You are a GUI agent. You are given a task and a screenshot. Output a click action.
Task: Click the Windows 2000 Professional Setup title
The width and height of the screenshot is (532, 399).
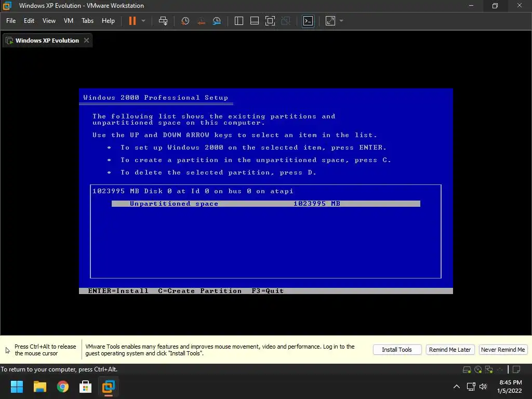(x=156, y=98)
